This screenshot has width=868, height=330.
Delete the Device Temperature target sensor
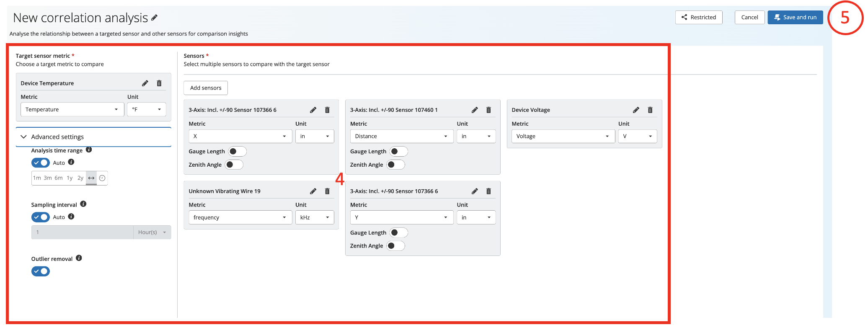(159, 83)
